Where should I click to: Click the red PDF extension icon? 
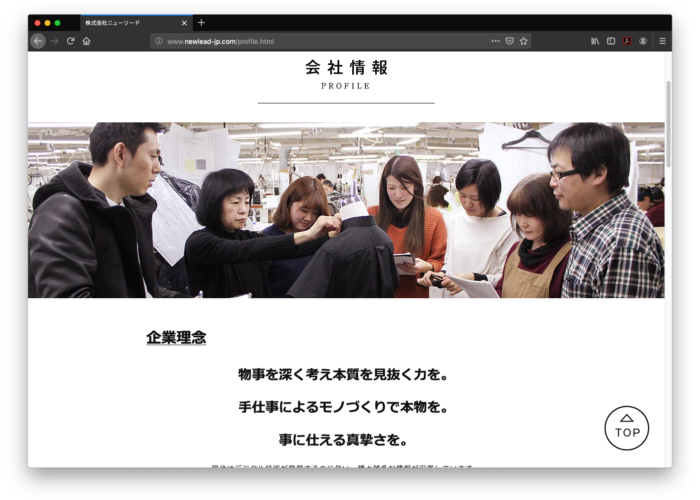tap(627, 41)
